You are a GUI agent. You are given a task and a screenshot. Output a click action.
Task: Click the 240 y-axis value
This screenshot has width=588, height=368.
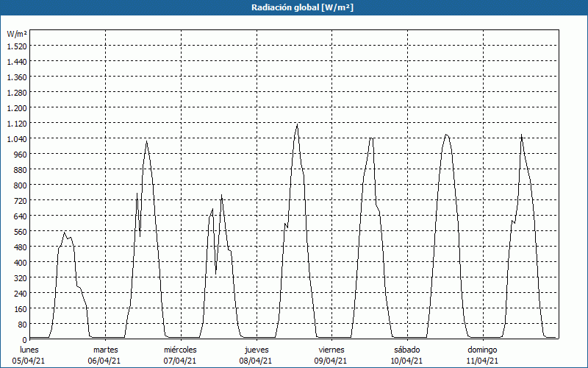21,294
